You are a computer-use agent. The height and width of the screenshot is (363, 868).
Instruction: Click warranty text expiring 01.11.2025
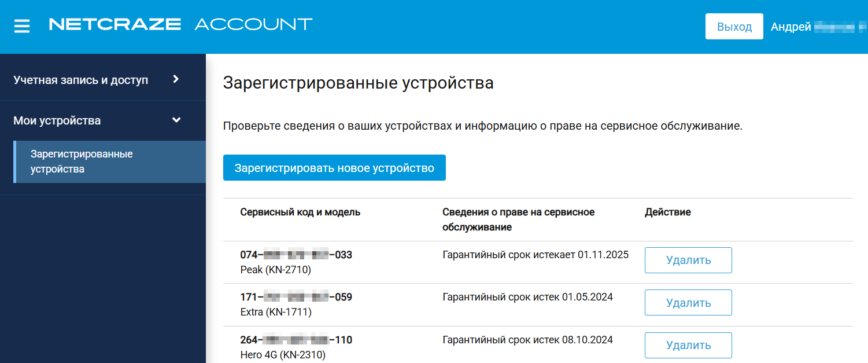click(x=535, y=255)
